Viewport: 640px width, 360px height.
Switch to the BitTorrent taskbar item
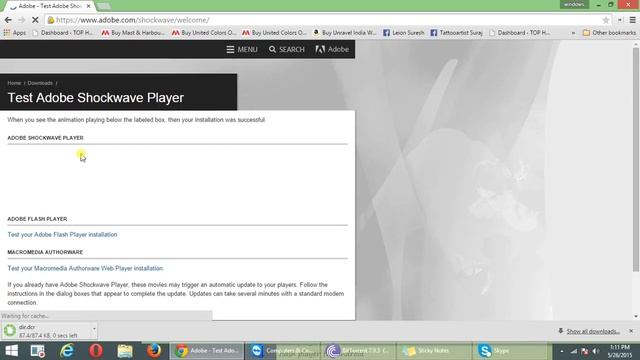[358, 351]
